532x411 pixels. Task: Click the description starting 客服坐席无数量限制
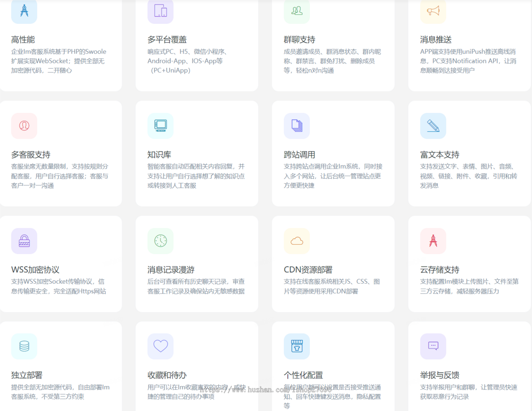coord(60,176)
